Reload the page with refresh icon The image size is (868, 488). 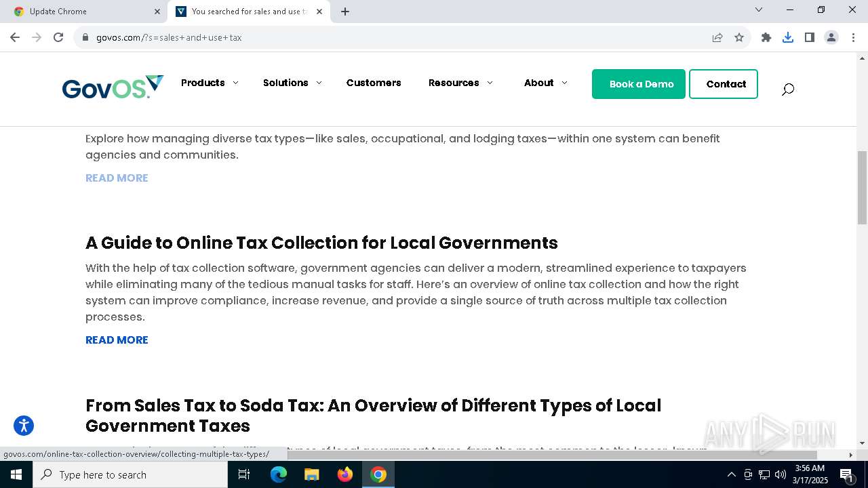coord(58,37)
